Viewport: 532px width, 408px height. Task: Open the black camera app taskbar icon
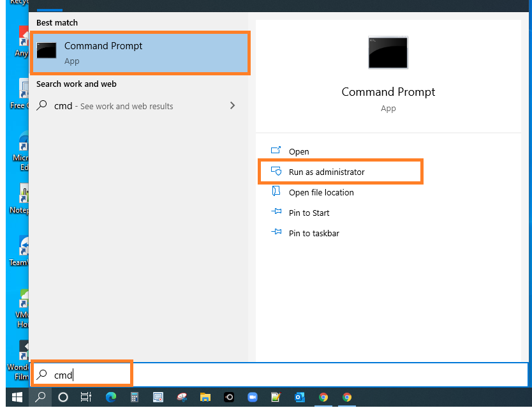(x=229, y=397)
